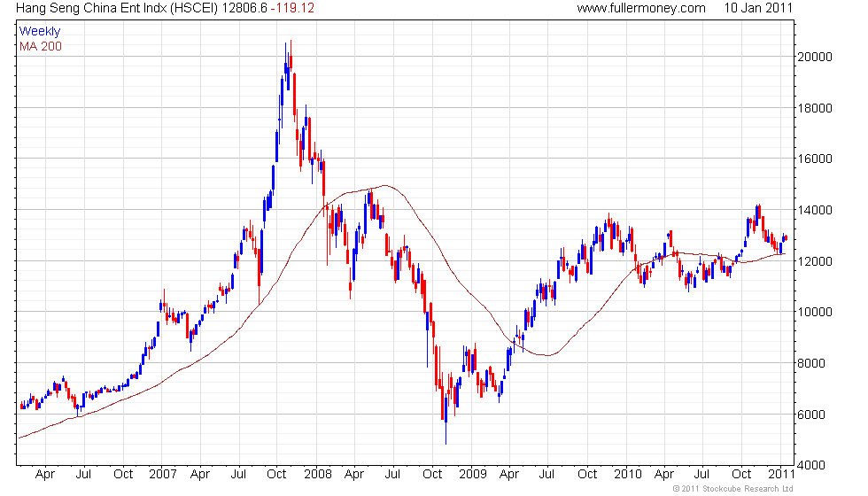Image resolution: width=868 pixels, height=496 pixels.
Task: Click the date 10 Jan 2011
Action: click(758, 8)
